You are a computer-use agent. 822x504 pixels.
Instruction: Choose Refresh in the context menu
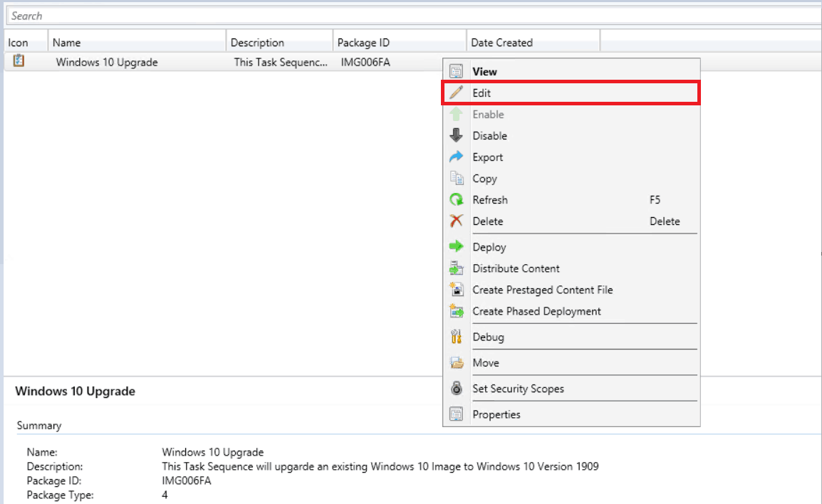(571, 199)
